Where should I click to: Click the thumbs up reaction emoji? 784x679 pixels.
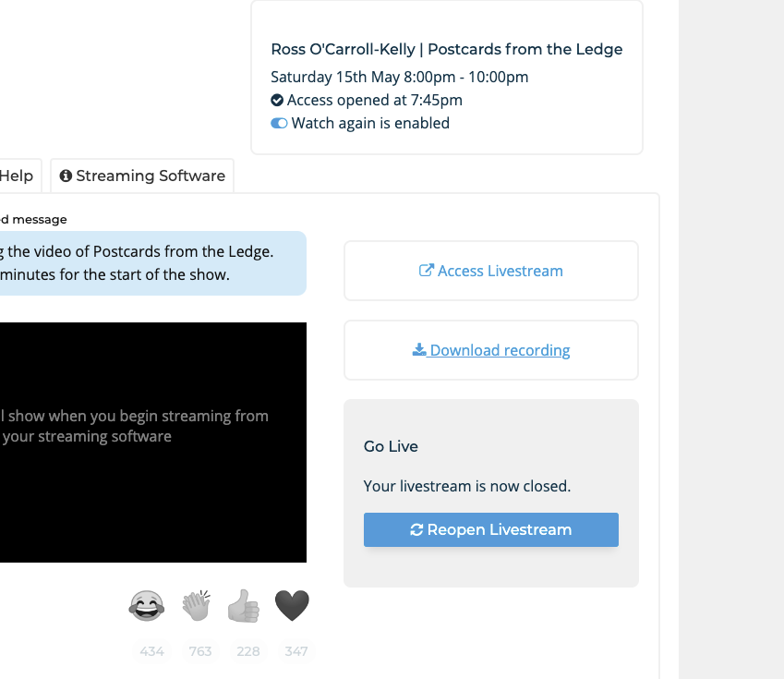click(244, 605)
